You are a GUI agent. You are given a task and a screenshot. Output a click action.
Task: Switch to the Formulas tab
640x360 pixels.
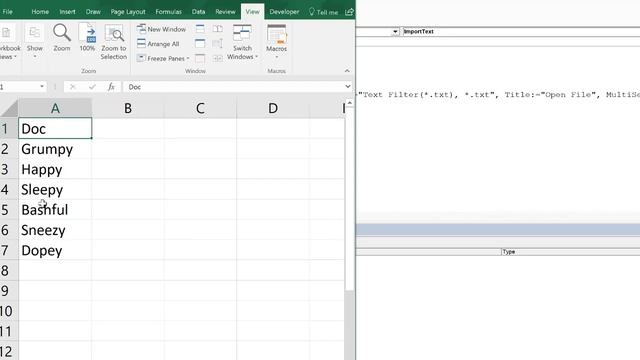(168, 12)
